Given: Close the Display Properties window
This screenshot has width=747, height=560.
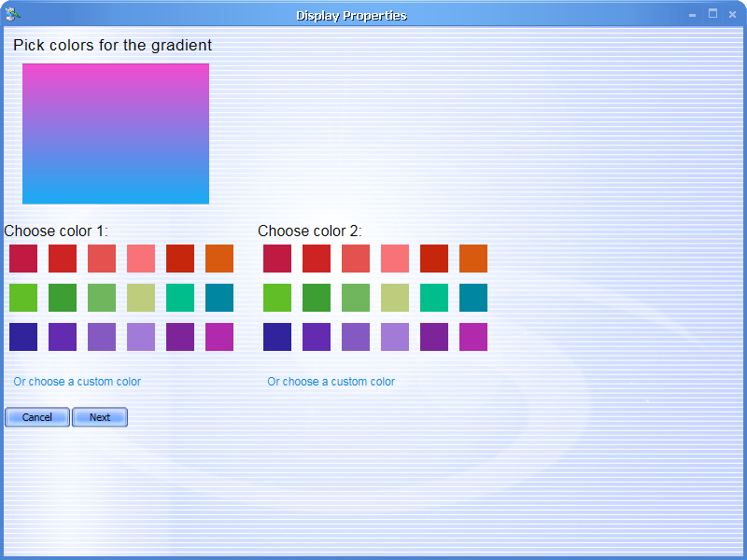Looking at the screenshot, I should [x=733, y=15].
